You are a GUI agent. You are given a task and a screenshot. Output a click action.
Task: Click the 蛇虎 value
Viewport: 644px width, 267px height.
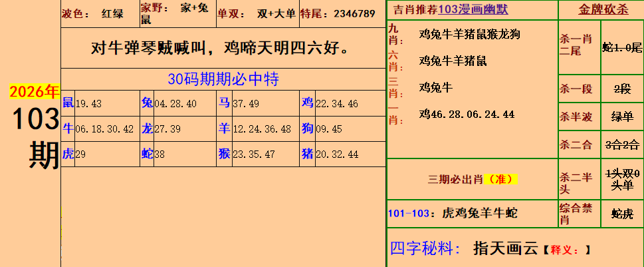[x=622, y=214]
